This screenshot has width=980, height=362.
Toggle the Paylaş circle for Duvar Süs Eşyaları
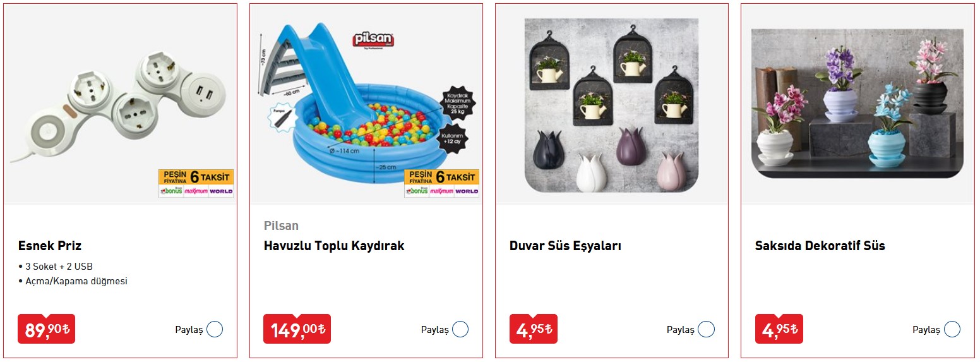706,329
